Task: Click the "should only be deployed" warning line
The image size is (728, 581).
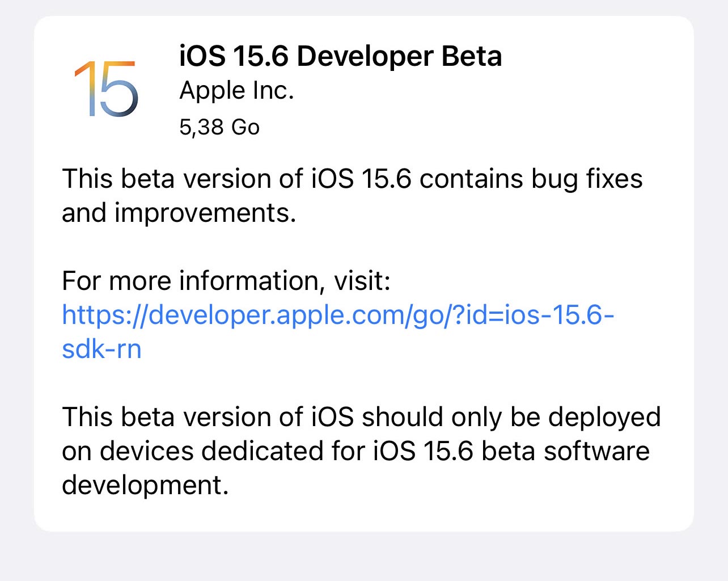Action: pyautogui.click(x=511, y=417)
